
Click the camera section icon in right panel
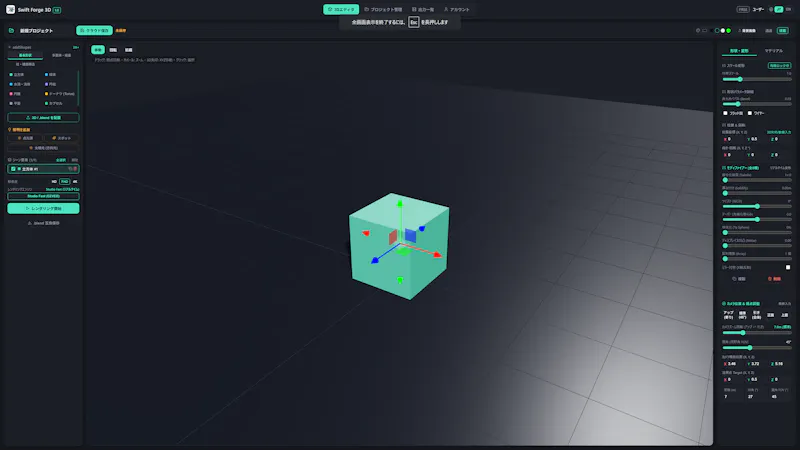point(724,304)
